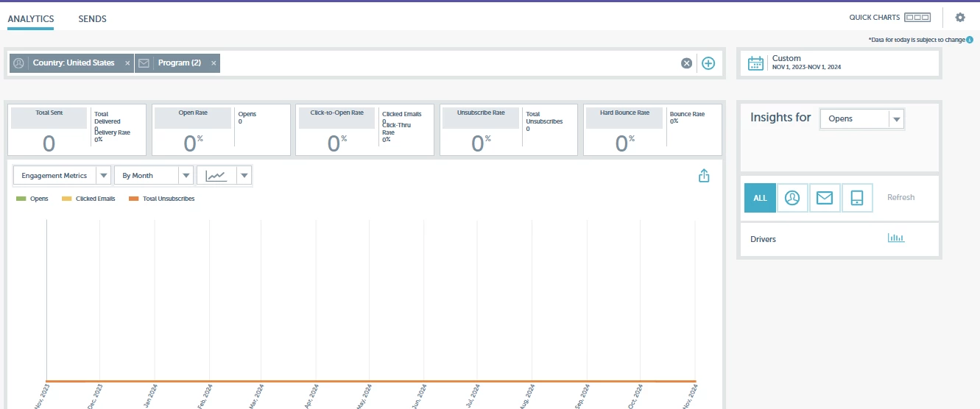Open Custom date range selector
Image resolution: width=980 pixels, height=409 pixels.
click(839, 63)
